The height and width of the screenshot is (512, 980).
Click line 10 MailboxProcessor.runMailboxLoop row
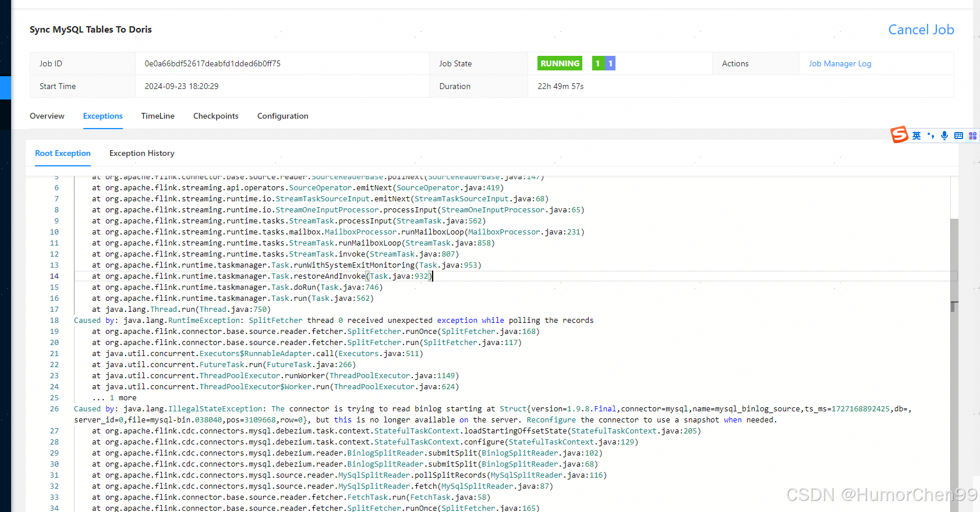[x=338, y=232]
